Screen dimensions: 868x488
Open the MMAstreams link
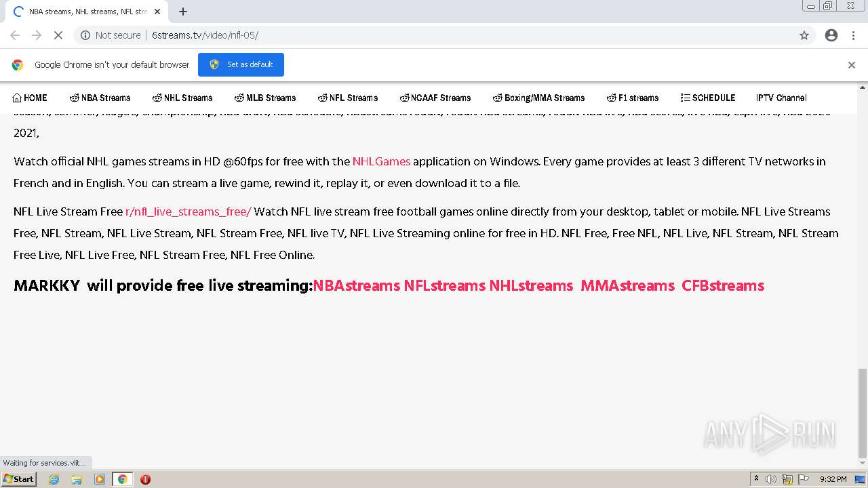click(x=627, y=285)
